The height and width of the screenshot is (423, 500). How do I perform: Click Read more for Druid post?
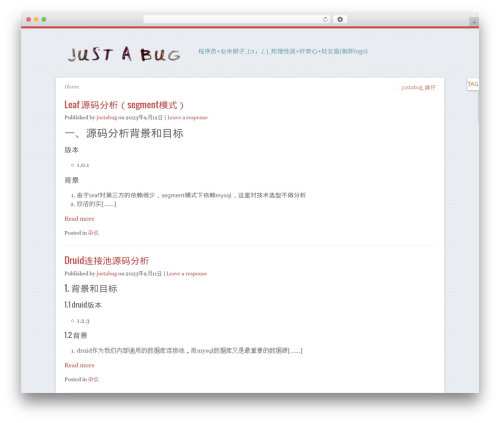[79, 365]
